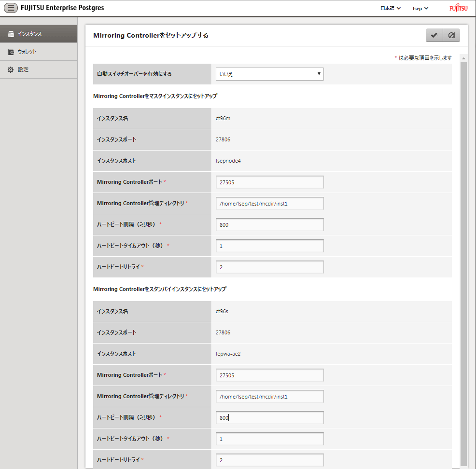Viewport: 476px width, 469px height.
Task: Click master Mirroring Controller port field
Action: (x=269, y=182)
